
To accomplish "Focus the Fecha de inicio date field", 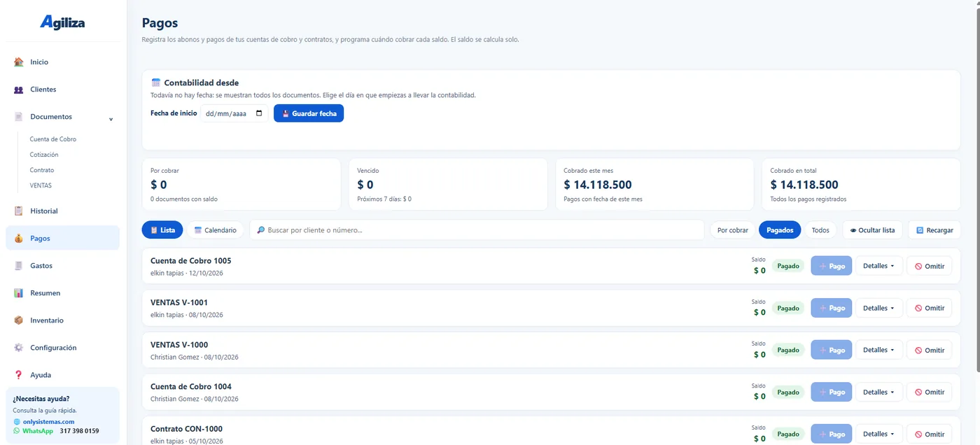I will coord(234,113).
